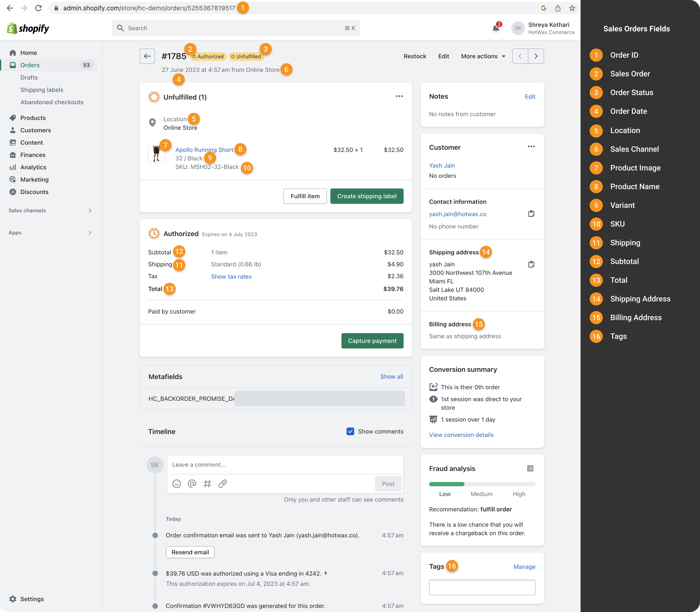
Task: Open Products in the sidebar
Action: (33, 118)
